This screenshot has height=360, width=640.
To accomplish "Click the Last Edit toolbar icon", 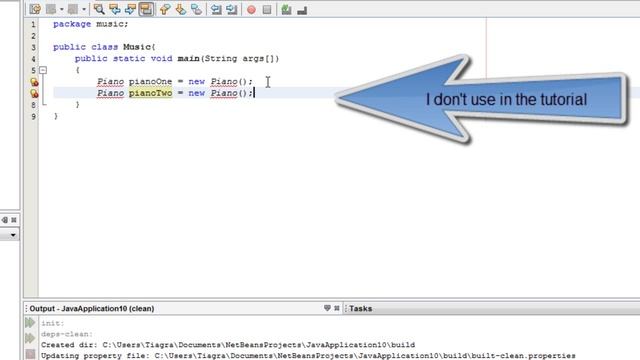I will [35, 9].
